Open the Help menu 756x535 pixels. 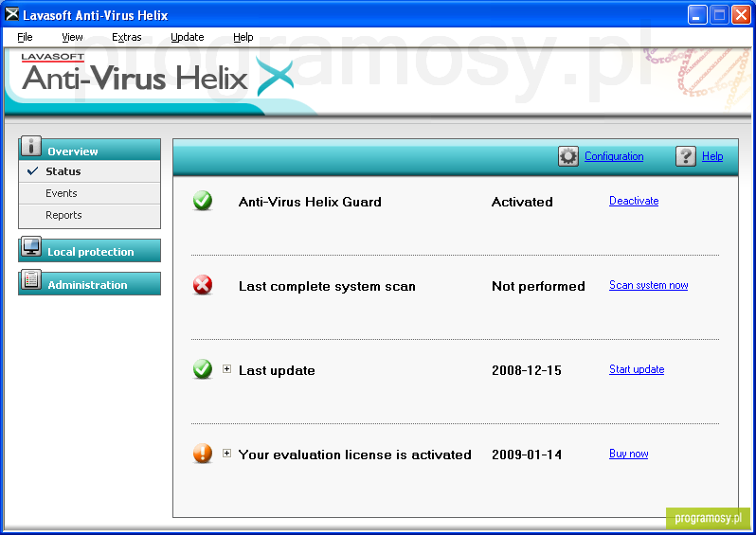(243, 37)
